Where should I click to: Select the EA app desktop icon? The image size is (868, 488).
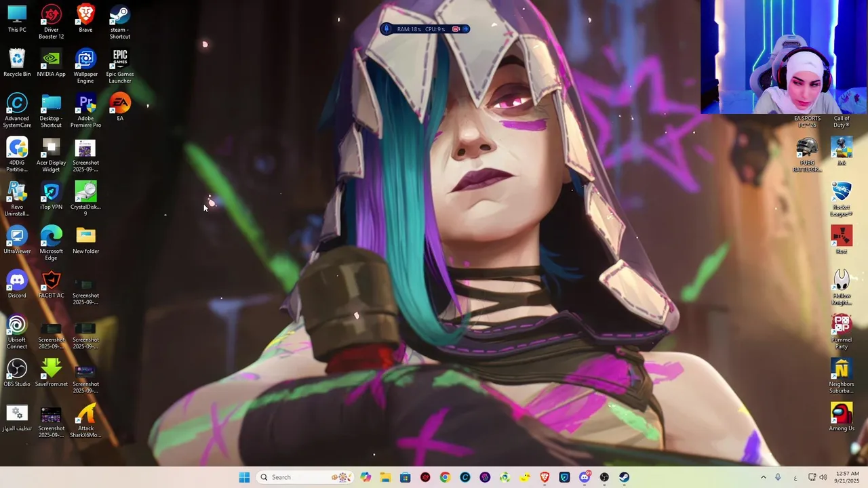click(120, 107)
